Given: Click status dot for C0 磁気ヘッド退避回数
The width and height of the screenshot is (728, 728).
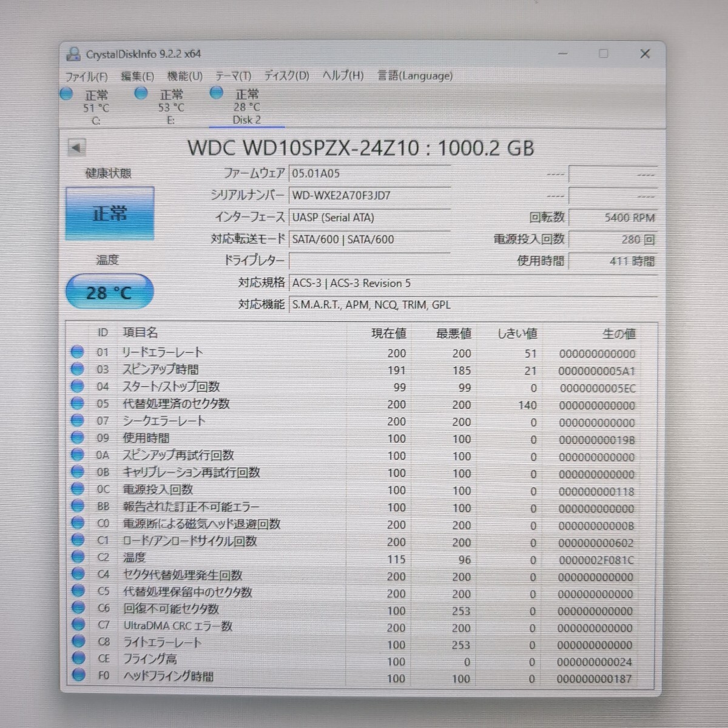Looking at the screenshot, I should (77, 522).
